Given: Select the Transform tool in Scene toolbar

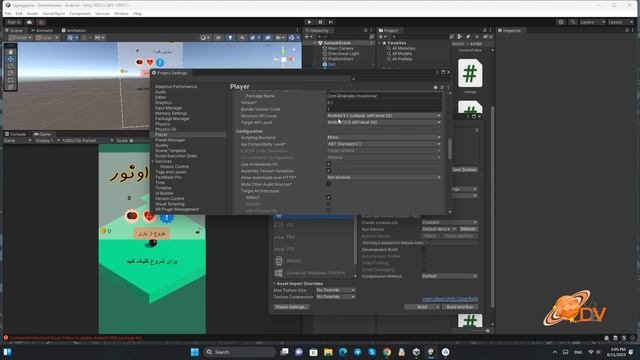Looking at the screenshot, I should (x=11, y=87).
